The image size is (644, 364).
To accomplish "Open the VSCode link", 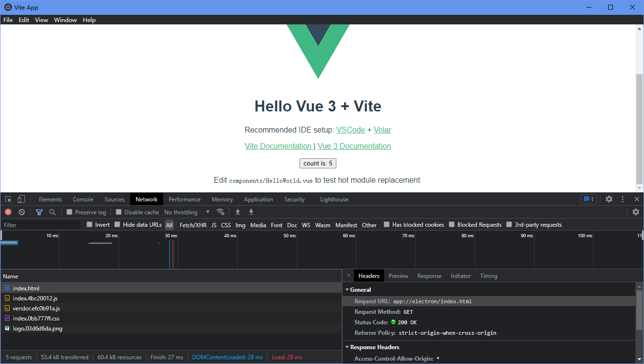I will pos(351,130).
